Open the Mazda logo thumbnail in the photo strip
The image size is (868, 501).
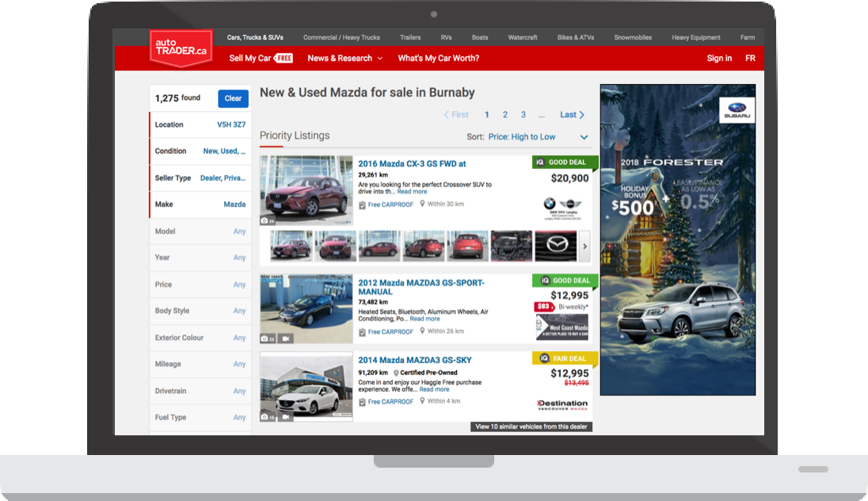click(x=555, y=246)
